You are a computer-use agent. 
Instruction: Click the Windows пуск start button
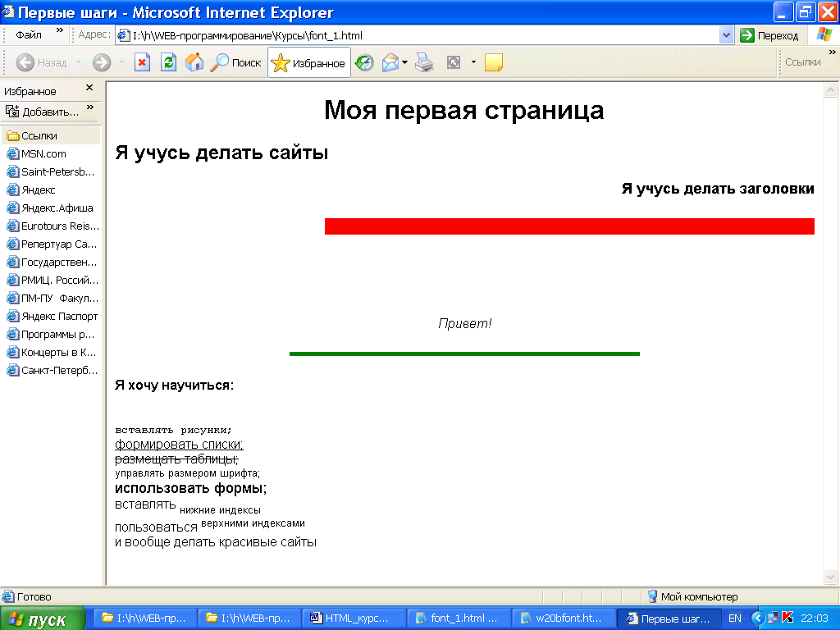43,619
